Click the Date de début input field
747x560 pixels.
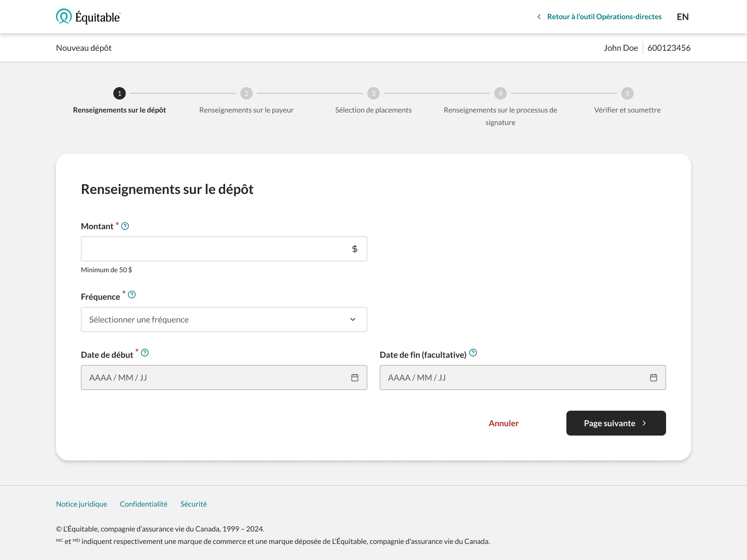pos(224,377)
